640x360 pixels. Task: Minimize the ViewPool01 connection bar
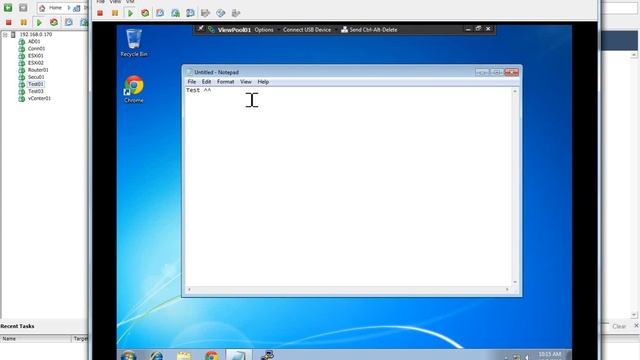pyautogui.click(x=468, y=29)
